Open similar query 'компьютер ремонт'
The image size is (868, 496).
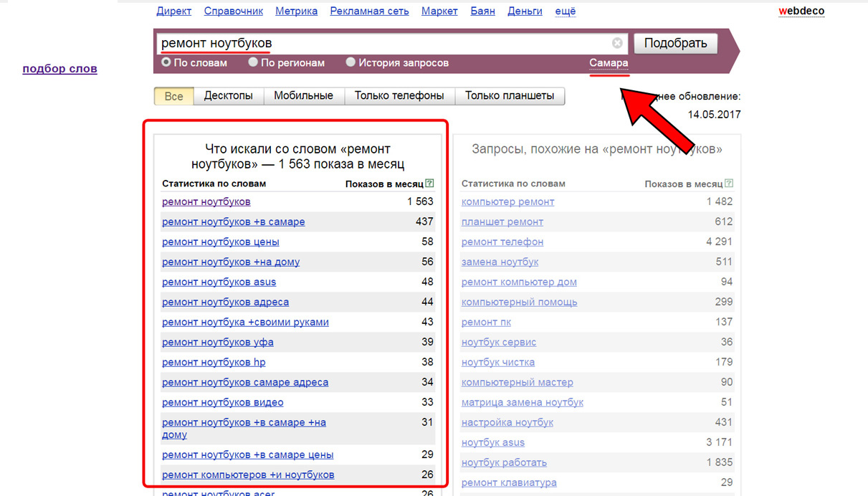[507, 201]
